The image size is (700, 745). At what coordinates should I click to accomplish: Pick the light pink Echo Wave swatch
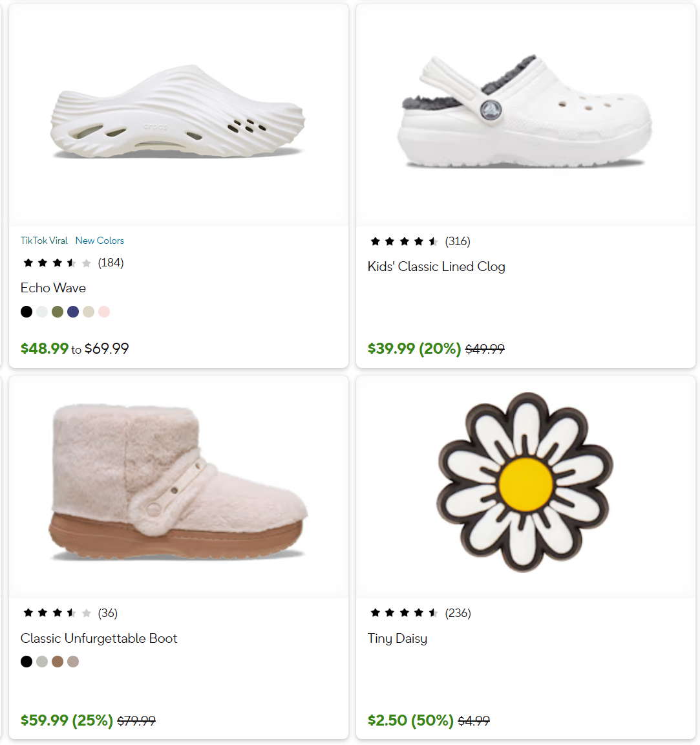pos(104,312)
